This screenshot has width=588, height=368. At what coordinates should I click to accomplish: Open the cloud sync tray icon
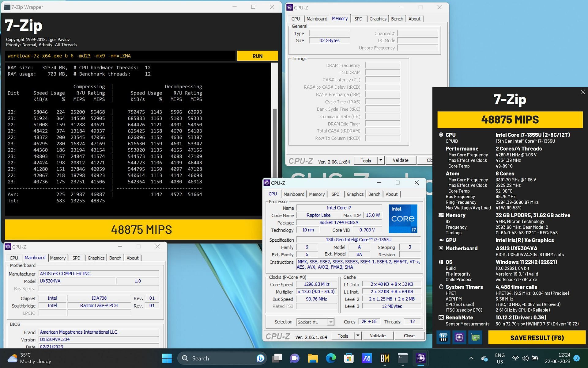[x=484, y=358]
